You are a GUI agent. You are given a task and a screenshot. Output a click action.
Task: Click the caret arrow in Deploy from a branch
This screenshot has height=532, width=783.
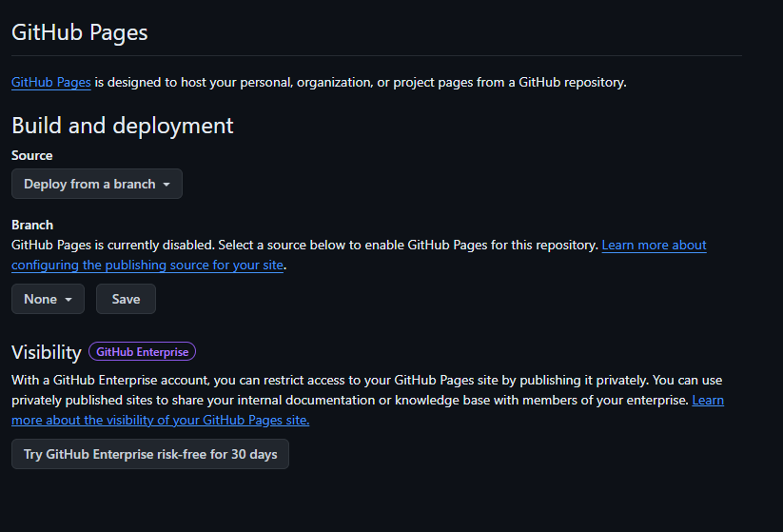[x=166, y=185]
